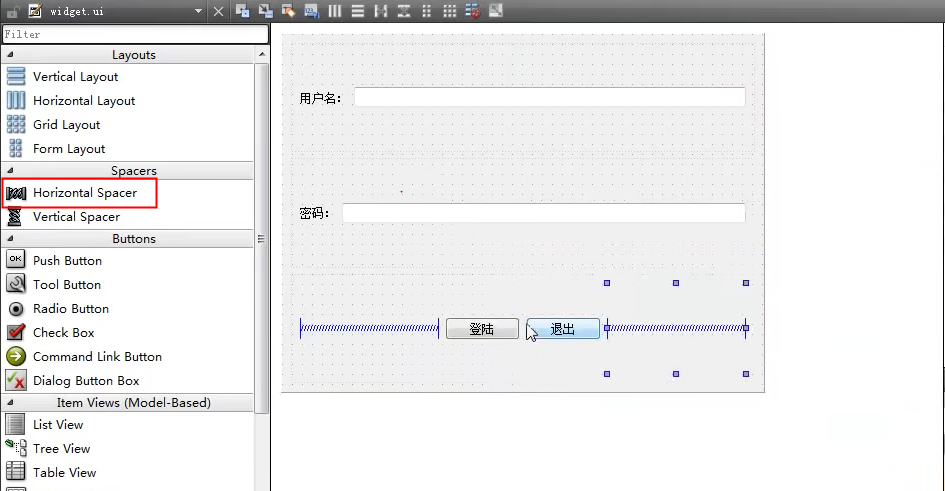Click the lock icon beside widget.ui
The height and width of the screenshot is (491, 945).
13,11
